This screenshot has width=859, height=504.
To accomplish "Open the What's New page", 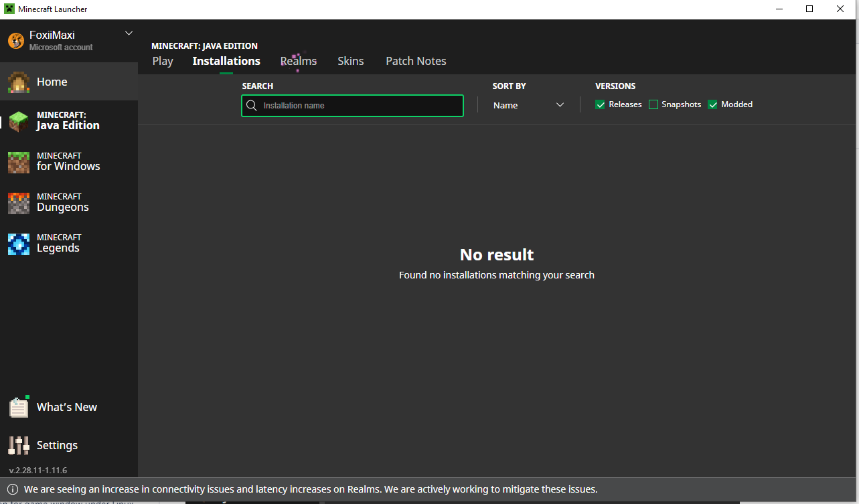I will tap(67, 407).
